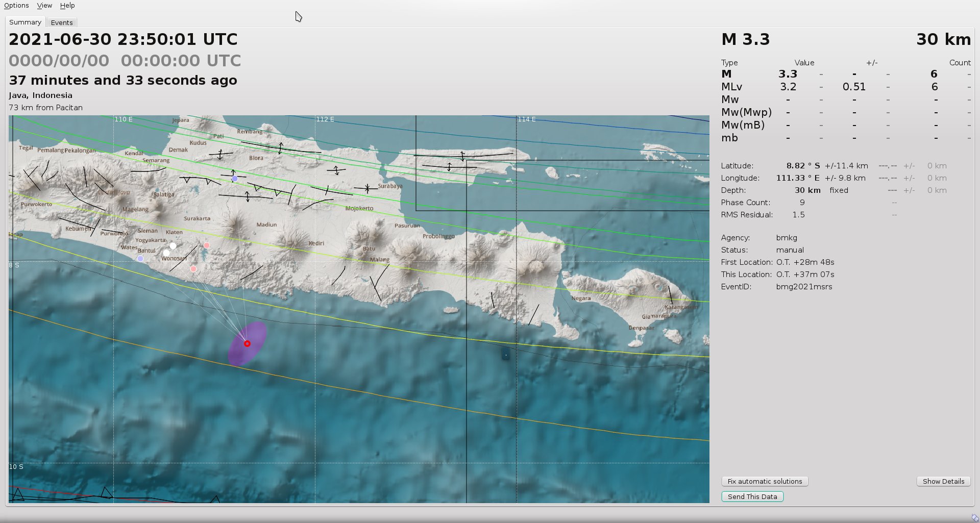Click the MLv magnitude row

coord(731,87)
